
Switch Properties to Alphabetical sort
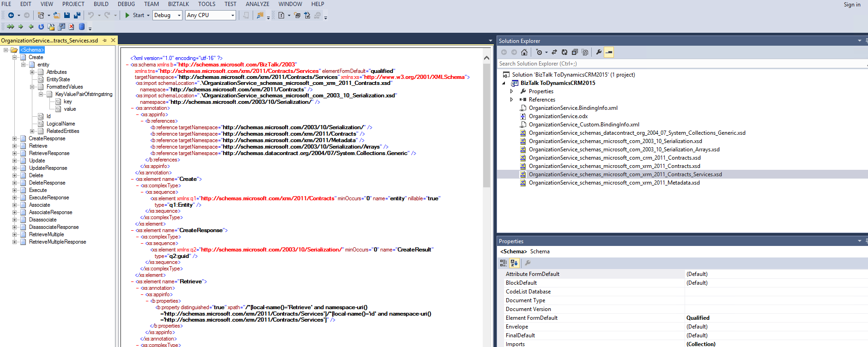pyautogui.click(x=514, y=263)
